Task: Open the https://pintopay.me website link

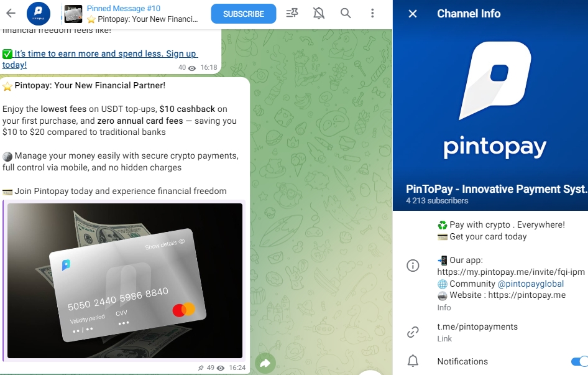Action: (x=527, y=295)
